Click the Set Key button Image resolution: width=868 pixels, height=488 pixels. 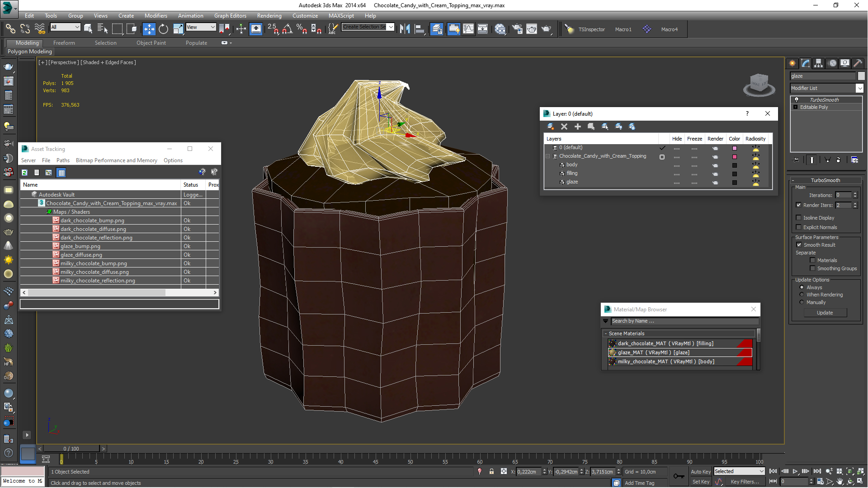point(701,482)
